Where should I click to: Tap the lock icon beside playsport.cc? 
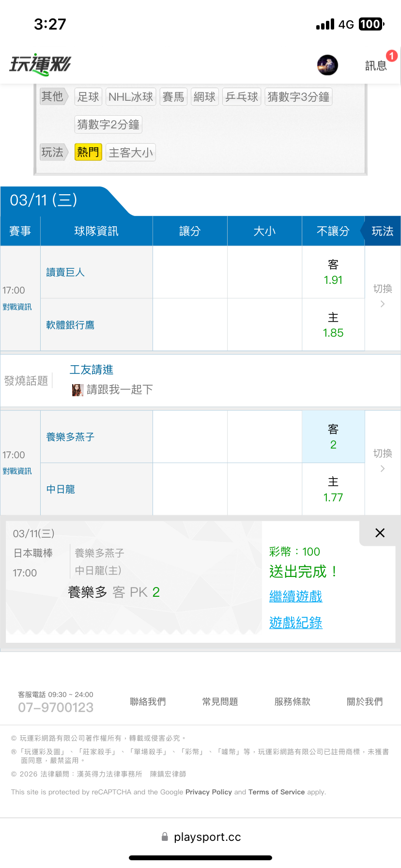pos(165,837)
